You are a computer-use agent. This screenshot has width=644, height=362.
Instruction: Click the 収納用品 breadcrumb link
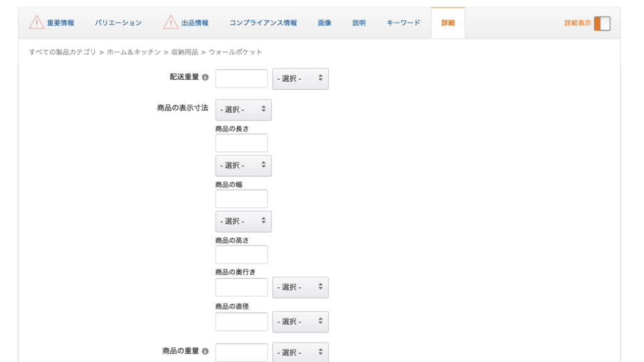[184, 52]
